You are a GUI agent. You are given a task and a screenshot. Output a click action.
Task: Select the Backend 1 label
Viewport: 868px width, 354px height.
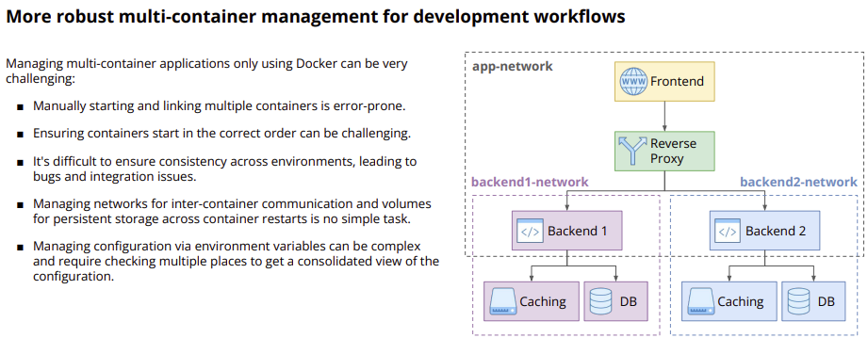pyautogui.click(x=578, y=231)
